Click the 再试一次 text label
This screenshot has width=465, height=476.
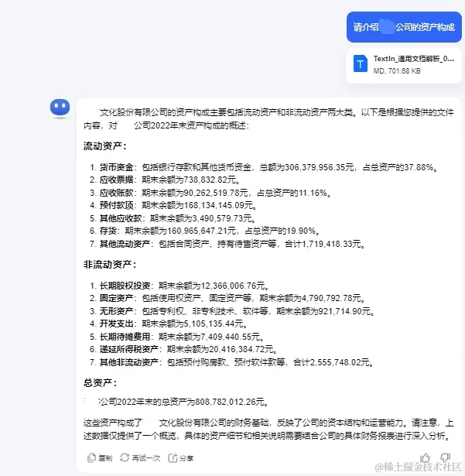click(145, 458)
